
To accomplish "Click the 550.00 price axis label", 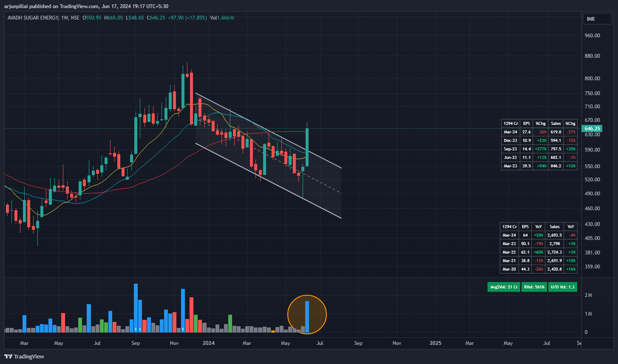I will point(592,166).
